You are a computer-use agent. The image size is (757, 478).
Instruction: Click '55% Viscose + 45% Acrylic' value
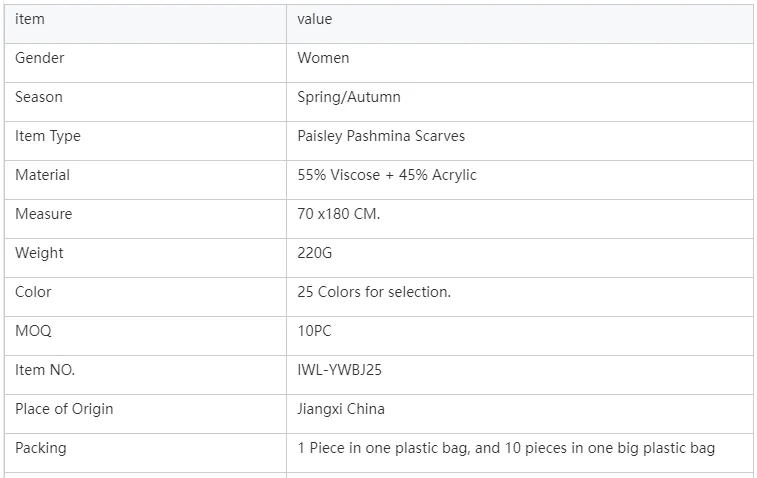click(387, 175)
